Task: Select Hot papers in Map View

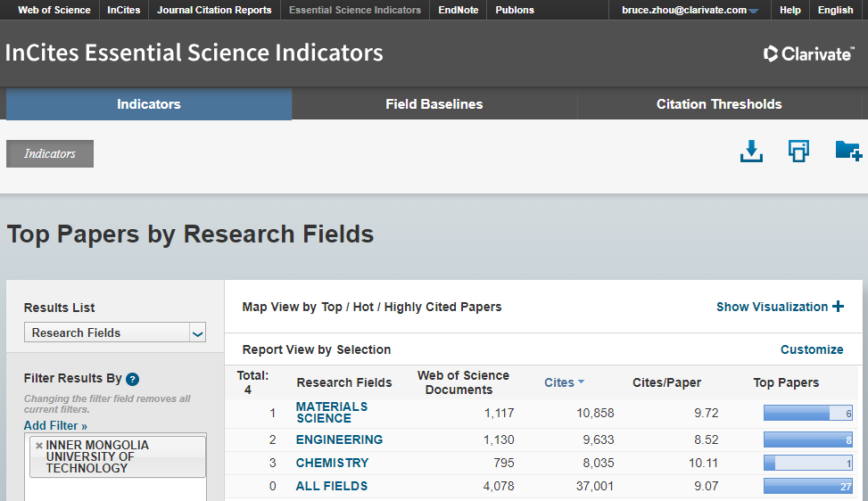Action: click(363, 307)
